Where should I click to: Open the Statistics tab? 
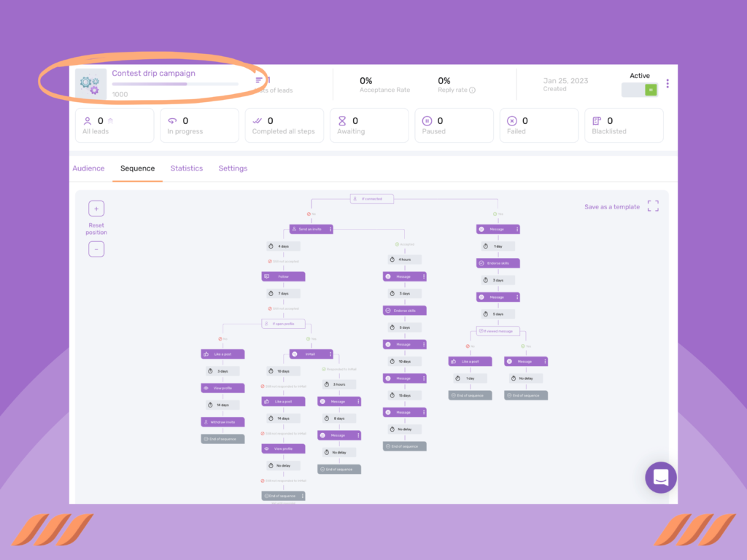(187, 168)
